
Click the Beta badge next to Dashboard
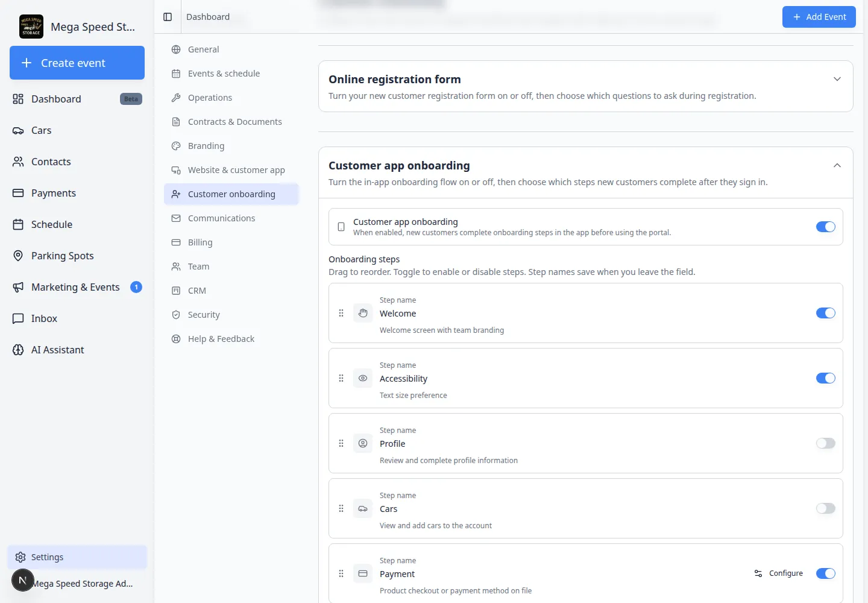coord(131,99)
